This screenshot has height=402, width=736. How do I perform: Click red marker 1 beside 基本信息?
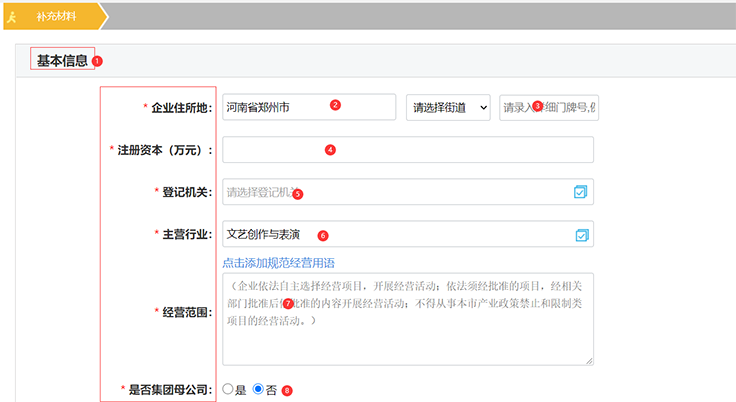click(x=97, y=61)
